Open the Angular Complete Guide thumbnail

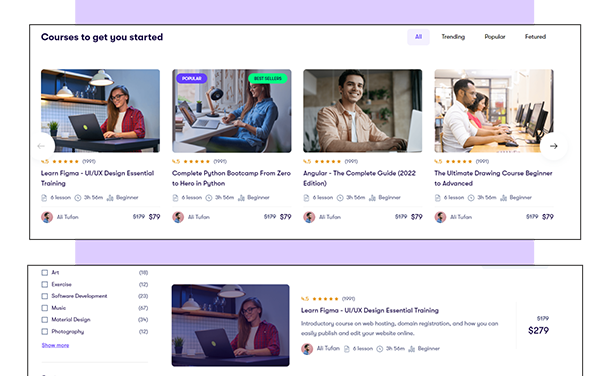(x=363, y=111)
